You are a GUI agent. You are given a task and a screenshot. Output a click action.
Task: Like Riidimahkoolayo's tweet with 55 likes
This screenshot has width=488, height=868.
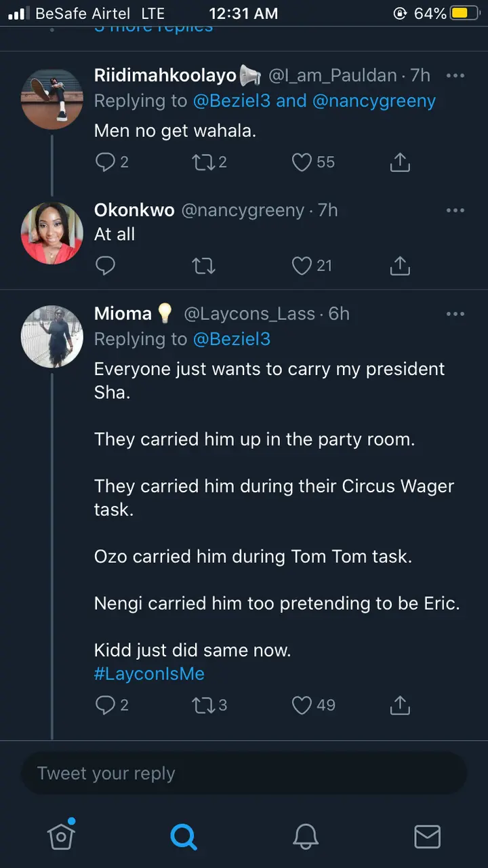click(302, 162)
